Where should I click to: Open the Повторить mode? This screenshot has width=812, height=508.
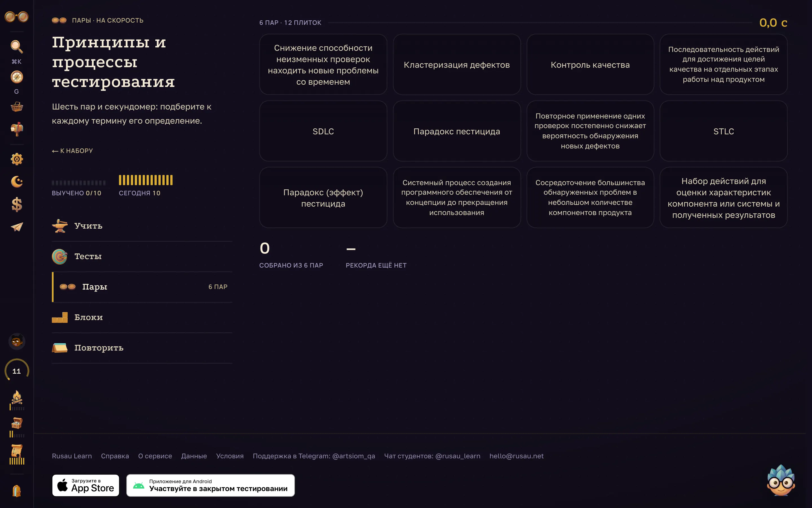[142, 348]
